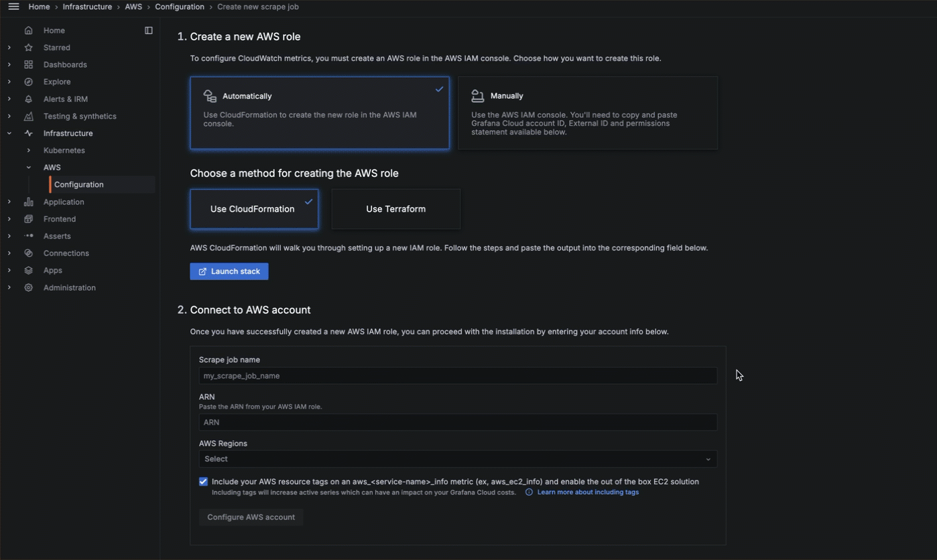Screen dimensions: 937x560
Task: Collapse the Infrastructure section chevron
Action: [9, 133]
